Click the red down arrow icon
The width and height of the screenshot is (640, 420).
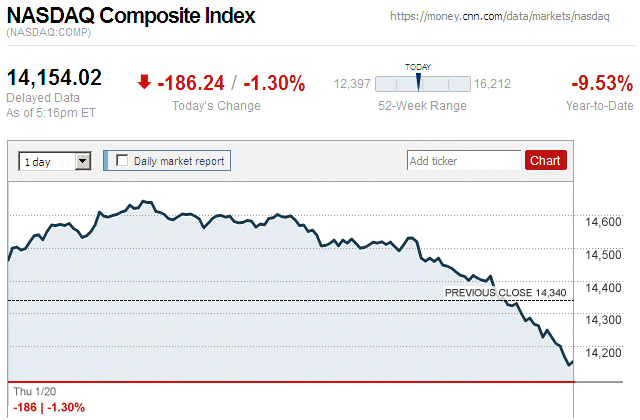coord(145,83)
